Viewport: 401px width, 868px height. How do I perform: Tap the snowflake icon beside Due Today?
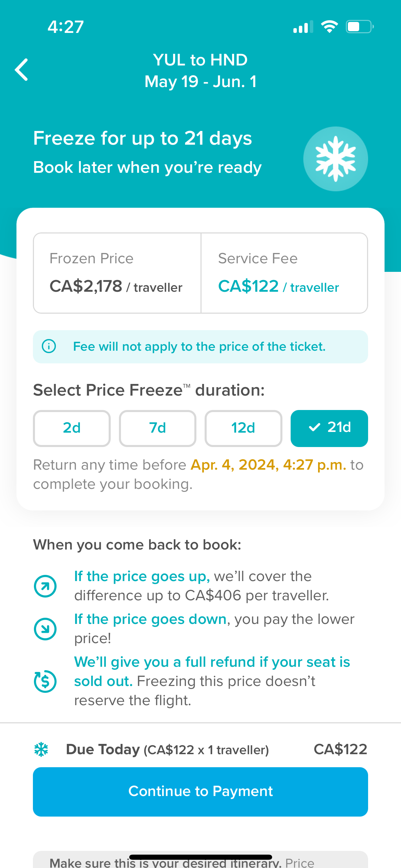click(x=41, y=749)
